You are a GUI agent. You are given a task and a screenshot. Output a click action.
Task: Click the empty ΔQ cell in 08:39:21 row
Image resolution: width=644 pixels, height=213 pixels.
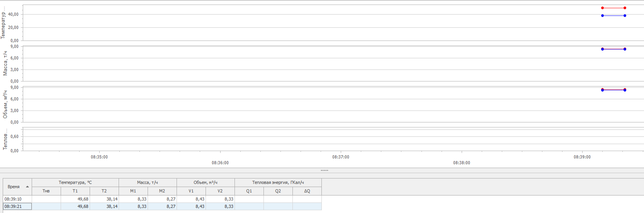307,206
